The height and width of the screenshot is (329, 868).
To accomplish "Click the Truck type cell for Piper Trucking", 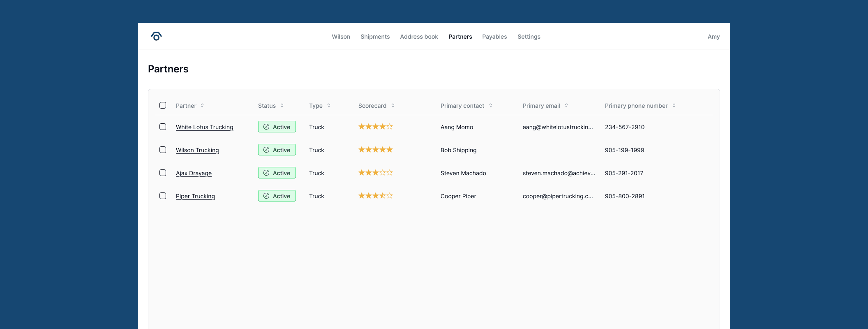I will [316, 196].
